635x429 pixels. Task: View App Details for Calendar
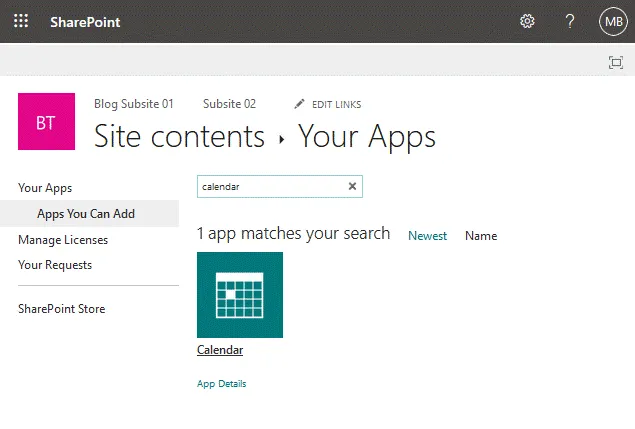pos(221,383)
